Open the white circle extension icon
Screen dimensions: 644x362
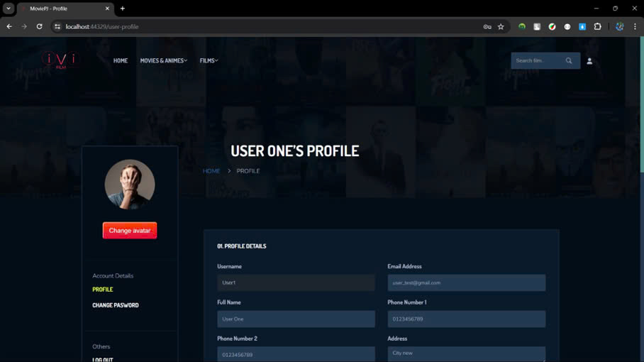(x=567, y=27)
